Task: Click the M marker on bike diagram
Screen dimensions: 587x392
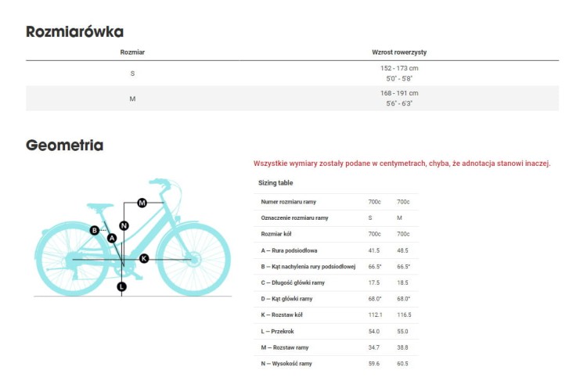Action: [142, 203]
